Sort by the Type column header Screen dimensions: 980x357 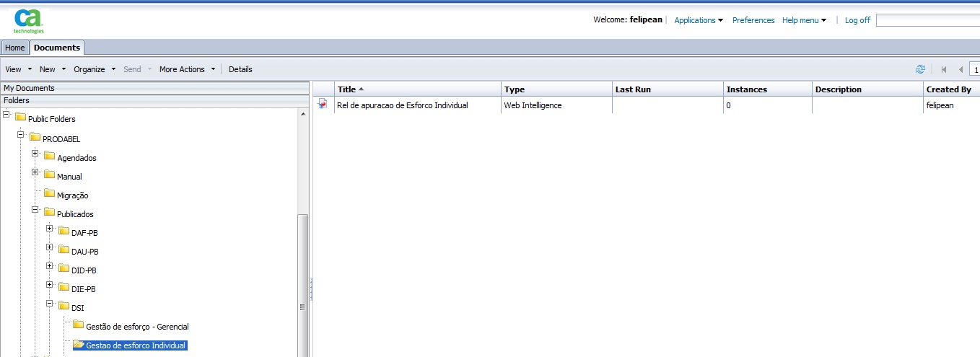coord(556,89)
